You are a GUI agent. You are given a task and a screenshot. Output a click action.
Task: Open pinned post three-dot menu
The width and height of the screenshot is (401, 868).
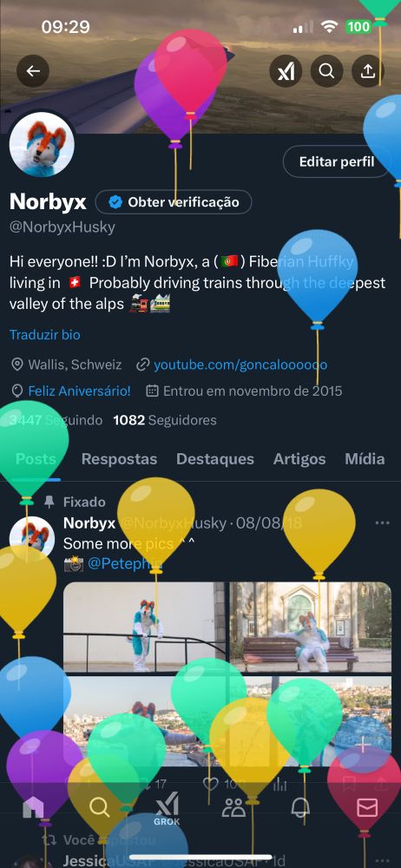coord(382,523)
